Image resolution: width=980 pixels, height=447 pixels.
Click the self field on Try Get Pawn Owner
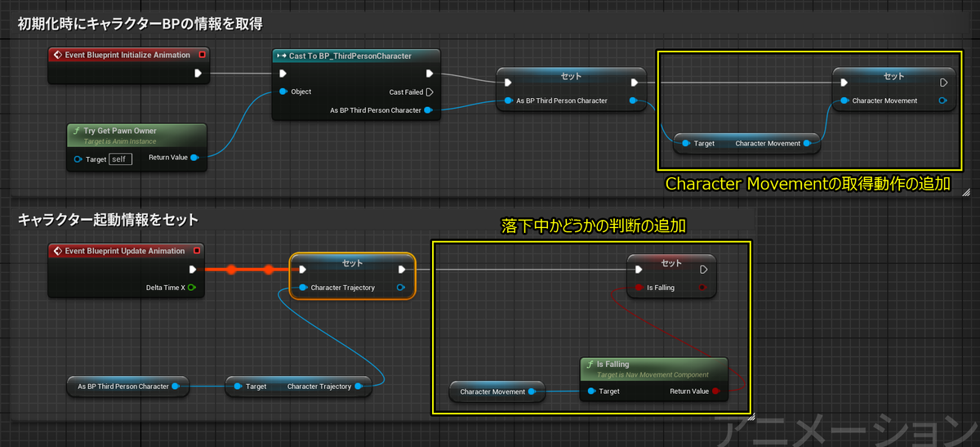click(x=120, y=159)
